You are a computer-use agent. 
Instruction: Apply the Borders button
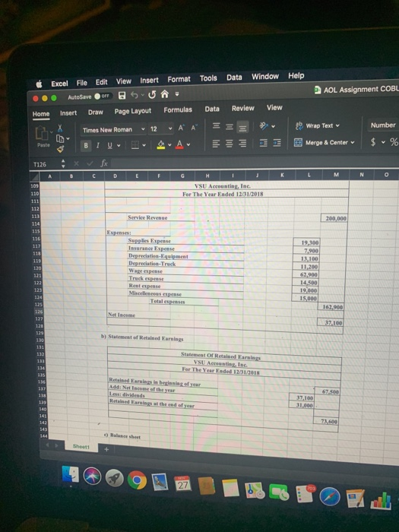click(135, 145)
